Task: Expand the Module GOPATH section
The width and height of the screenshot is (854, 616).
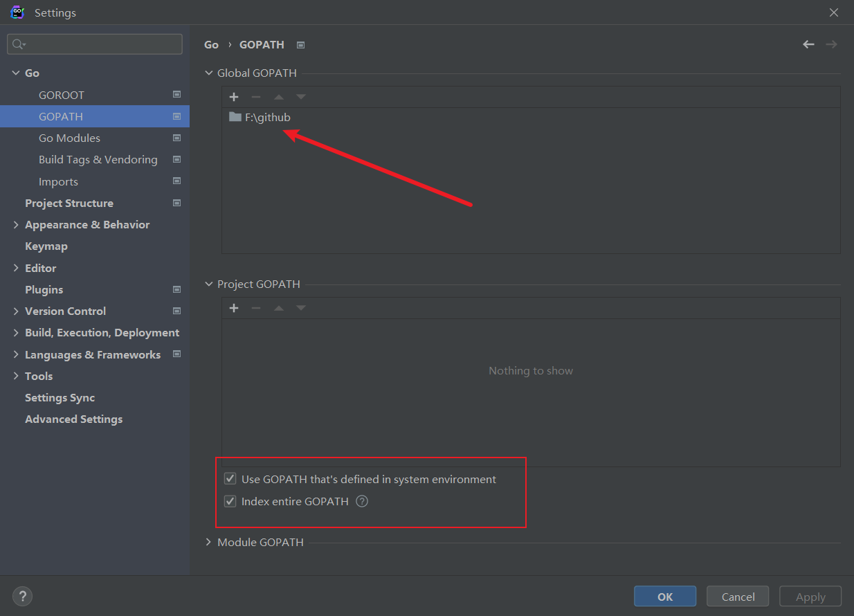Action: [208, 542]
